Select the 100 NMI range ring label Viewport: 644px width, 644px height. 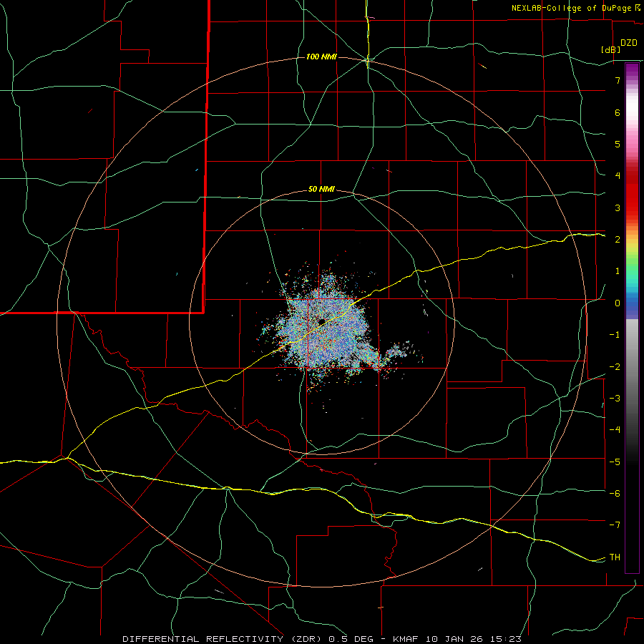coord(321,57)
